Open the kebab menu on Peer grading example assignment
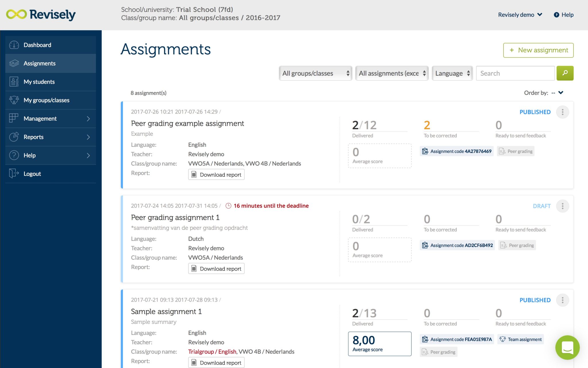Viewport: 588px width, 368px height. (562, 112)
